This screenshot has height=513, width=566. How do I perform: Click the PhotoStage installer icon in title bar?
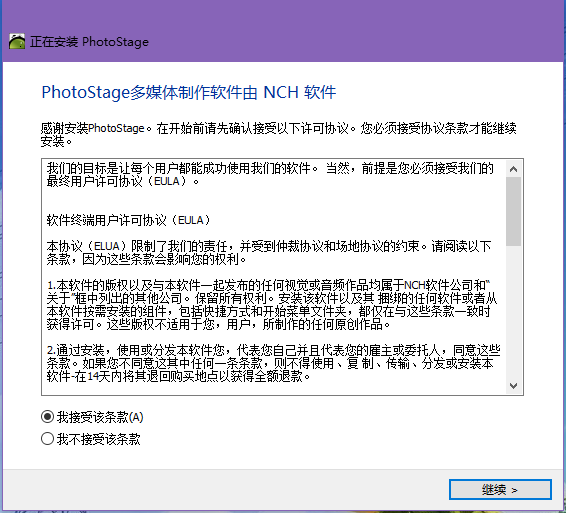[x=17, y=42]
